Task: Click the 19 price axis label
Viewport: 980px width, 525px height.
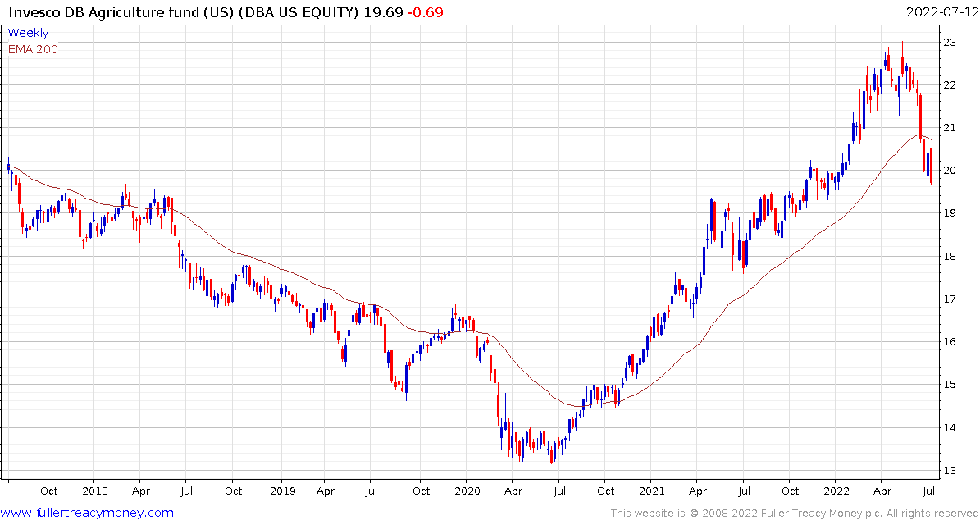Action: coord(950,214)
